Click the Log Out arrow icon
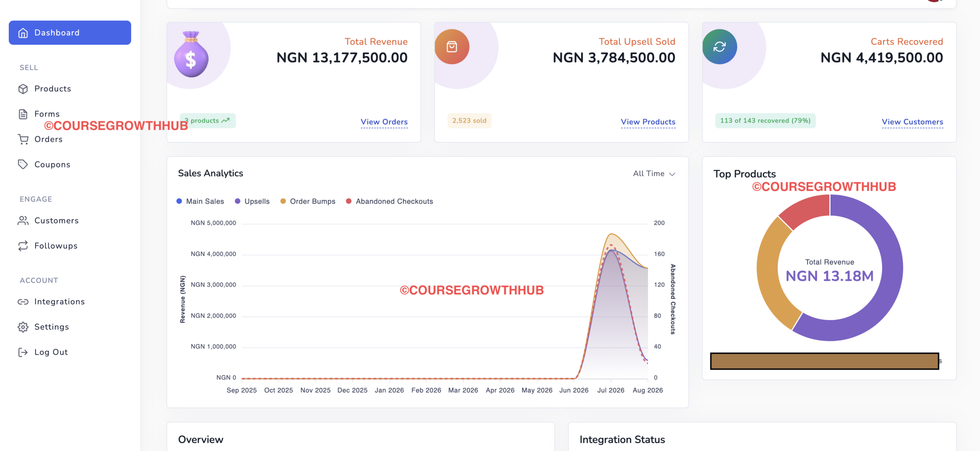Screen dimensions: 980x451 [23, 352]
